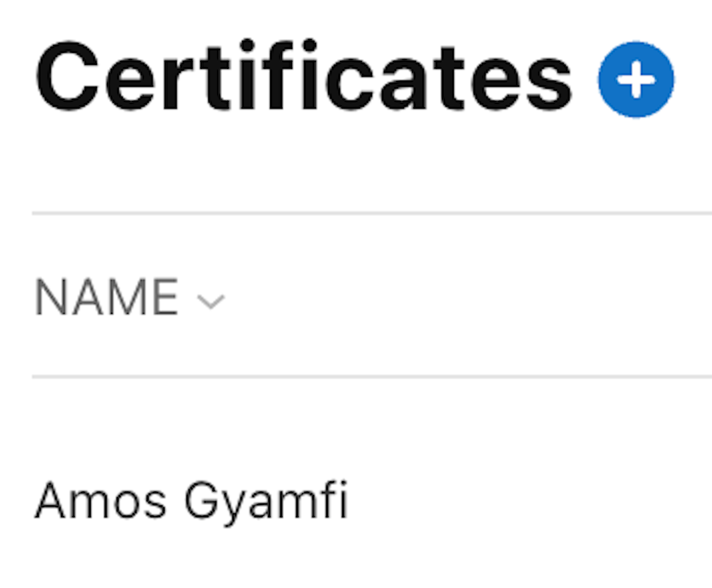The image size is (712, 588).
Task: Open the Amos Gyamfi certificate
Action: [x=191, y=501]
